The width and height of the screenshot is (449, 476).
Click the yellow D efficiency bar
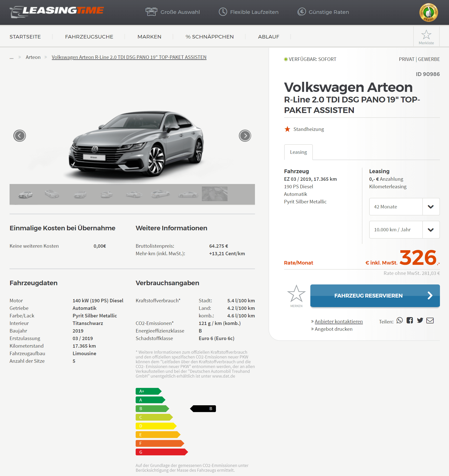tap(156, 426)
